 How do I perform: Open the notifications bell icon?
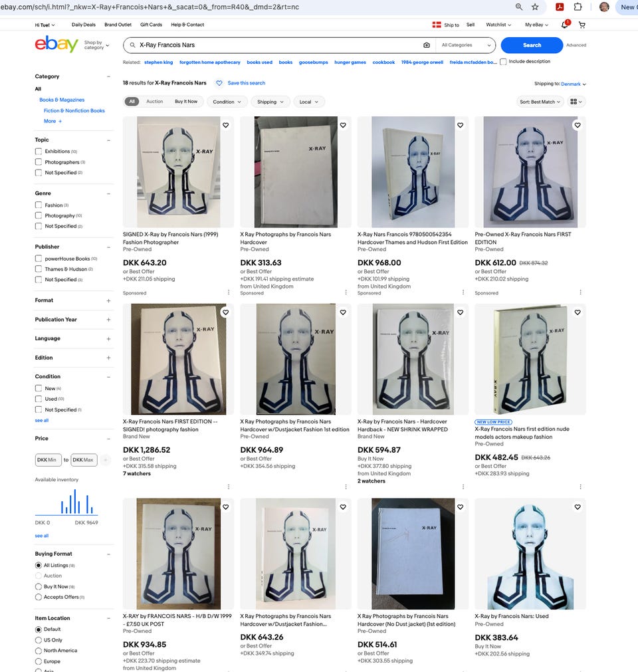point(564,25)
